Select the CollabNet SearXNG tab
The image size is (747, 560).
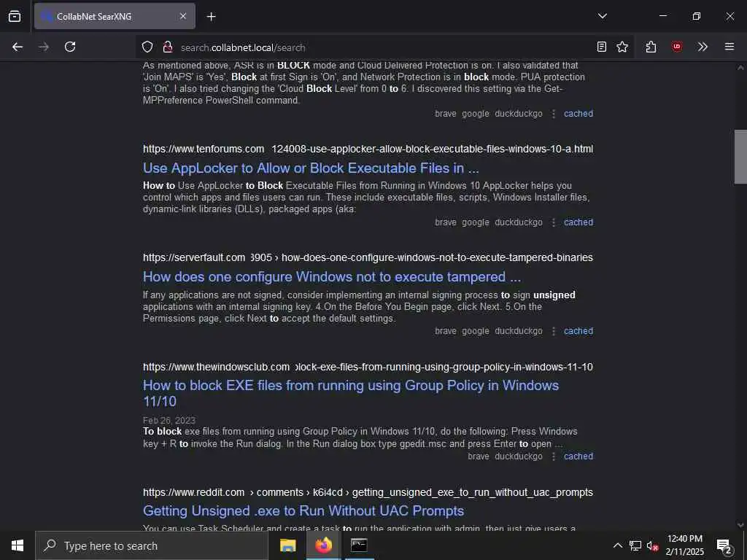tap(115, 16)
